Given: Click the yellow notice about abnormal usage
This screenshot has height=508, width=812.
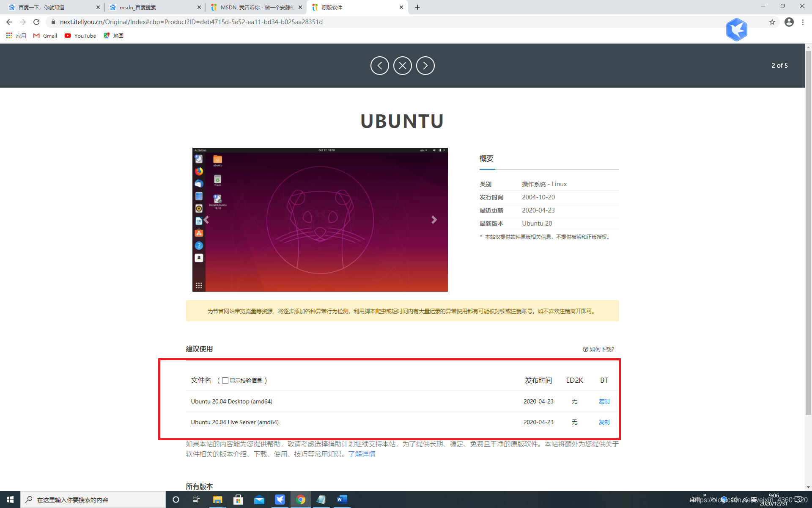Looking at the screenshot, I should 402,311.
